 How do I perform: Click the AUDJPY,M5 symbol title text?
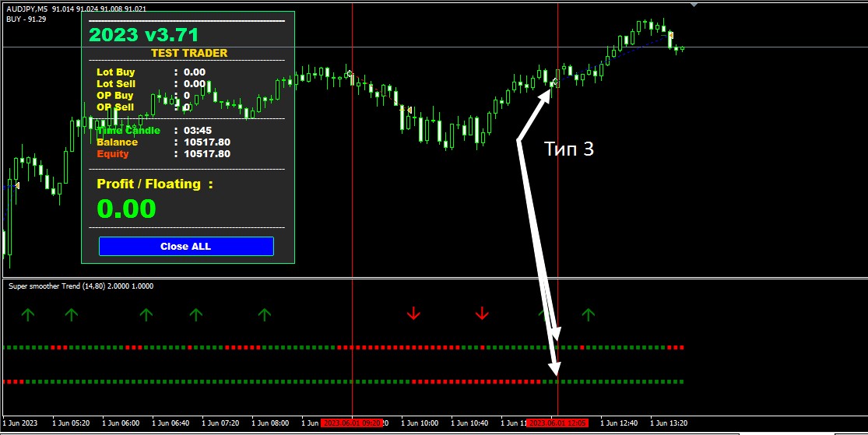tap(27, 9)
